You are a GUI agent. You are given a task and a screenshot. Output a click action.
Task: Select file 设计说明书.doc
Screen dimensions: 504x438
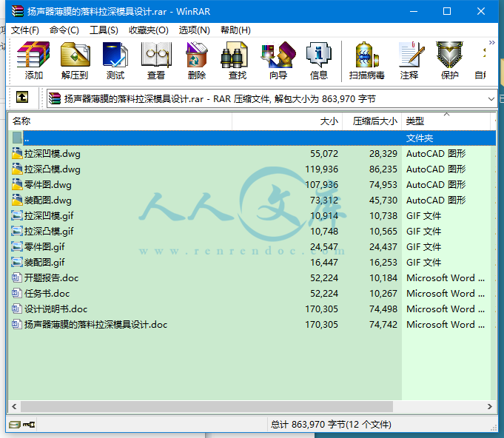[252, 309]
